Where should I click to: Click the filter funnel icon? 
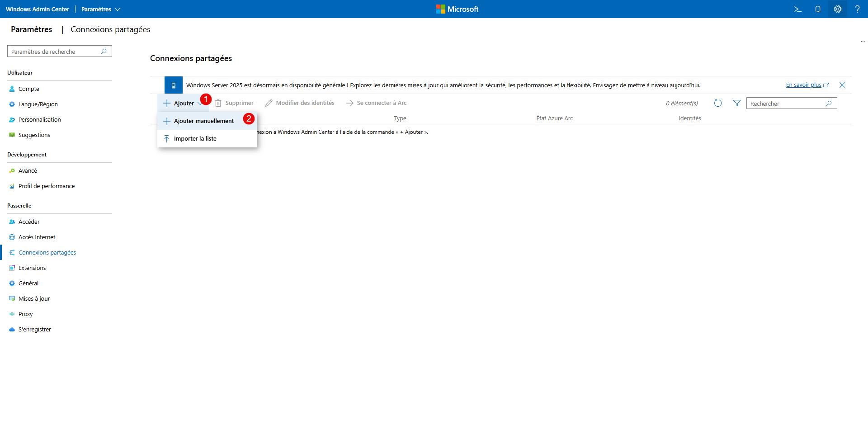tap(736, 104)
